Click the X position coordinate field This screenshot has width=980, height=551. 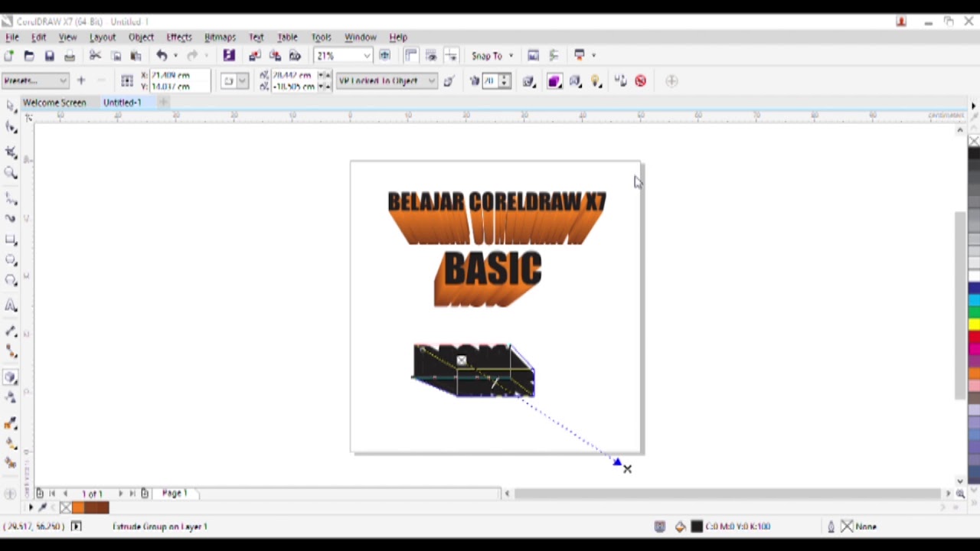coord(179,76)
